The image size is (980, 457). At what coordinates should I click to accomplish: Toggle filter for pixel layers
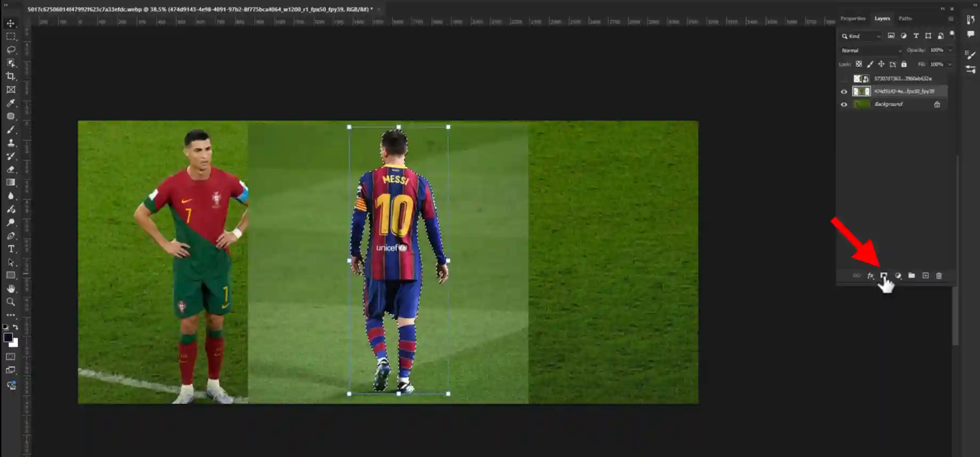tap(891, 36)
